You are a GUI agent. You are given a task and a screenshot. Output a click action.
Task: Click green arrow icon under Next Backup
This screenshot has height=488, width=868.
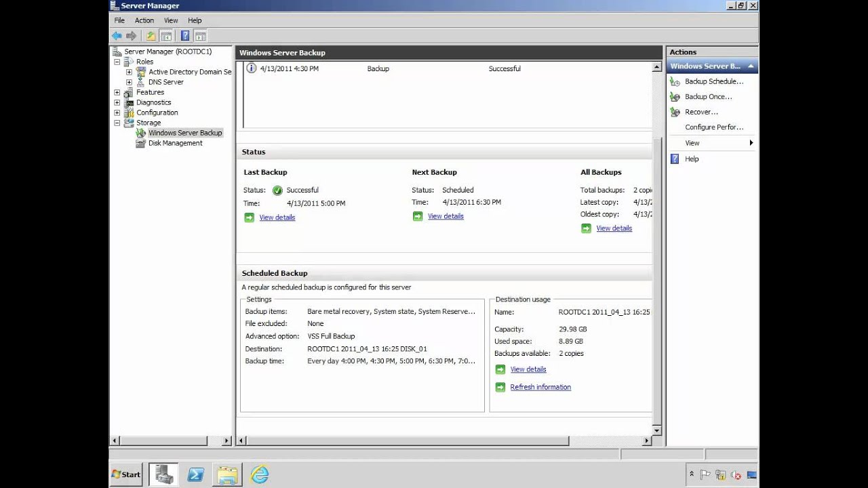(x=418, y=216)
